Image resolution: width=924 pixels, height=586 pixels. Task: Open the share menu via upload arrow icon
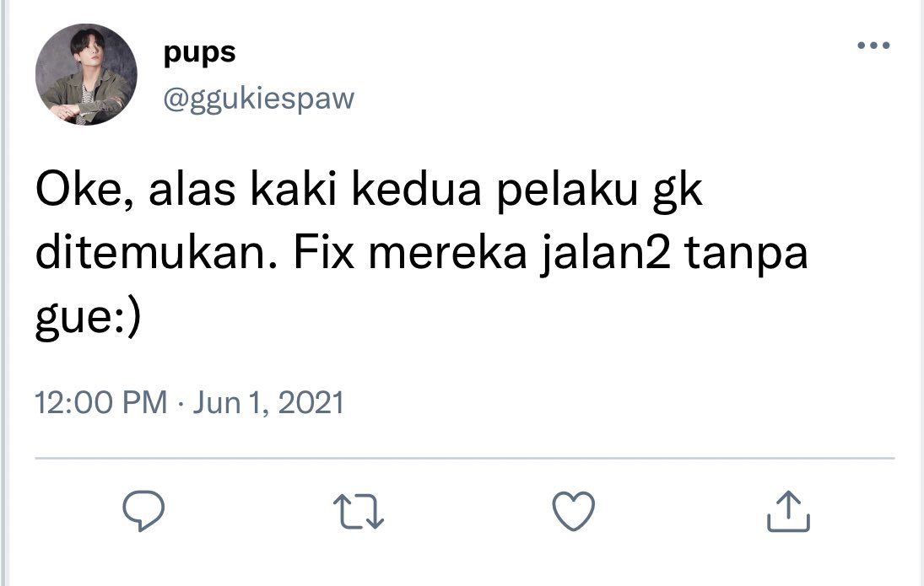(x=788, y=511)
